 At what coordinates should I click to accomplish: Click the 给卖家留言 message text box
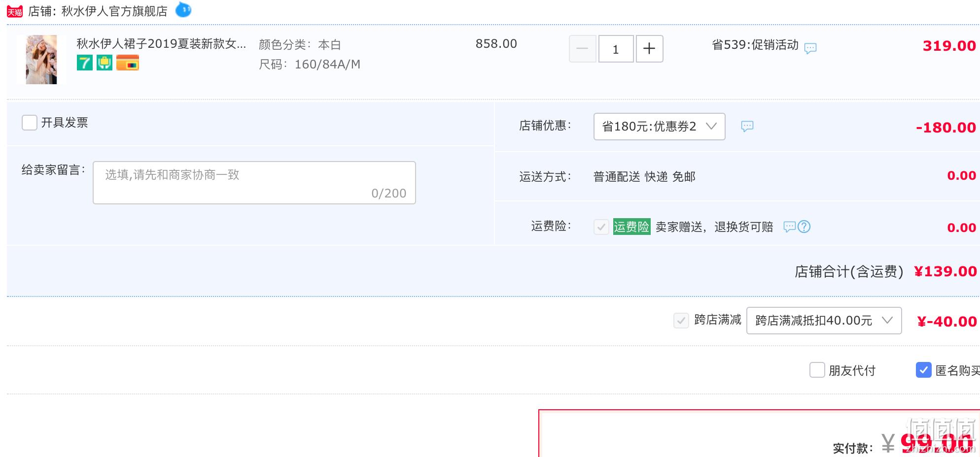[x=254, y=183]
